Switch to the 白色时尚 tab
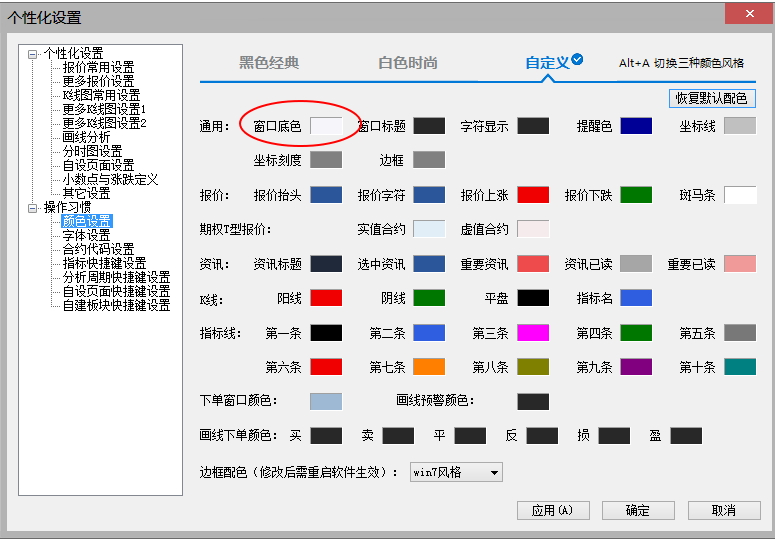Viewport: 775px width, 539px height. point(407,63)
